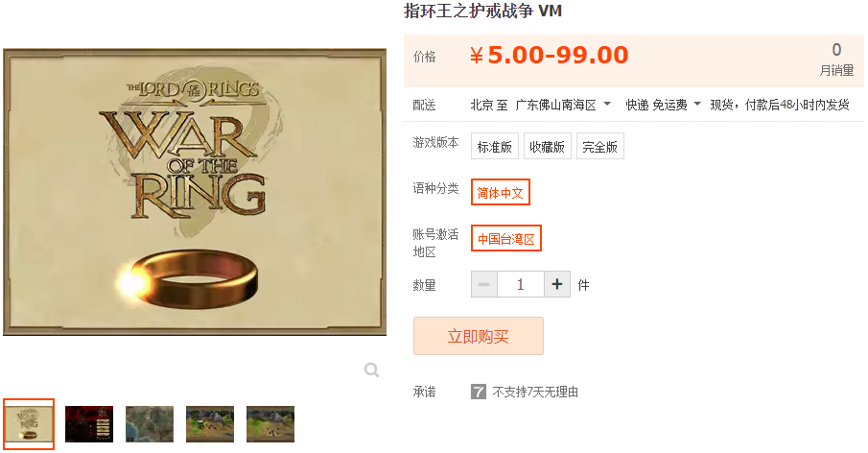
Task: Click the 7-day return policy icon
Action: tap(479, 393)
